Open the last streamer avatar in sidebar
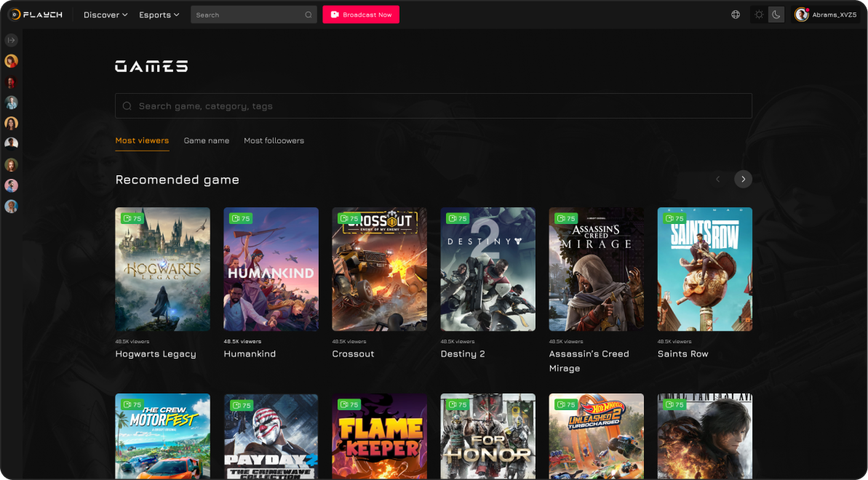This screenshot has height=480, width=868. [11, 207]
